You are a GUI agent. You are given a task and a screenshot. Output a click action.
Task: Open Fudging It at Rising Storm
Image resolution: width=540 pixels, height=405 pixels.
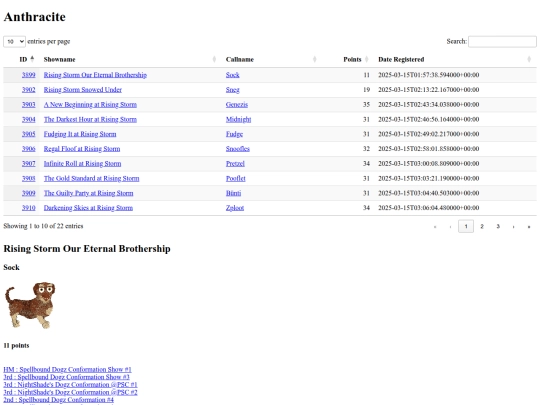pos(80,134)
